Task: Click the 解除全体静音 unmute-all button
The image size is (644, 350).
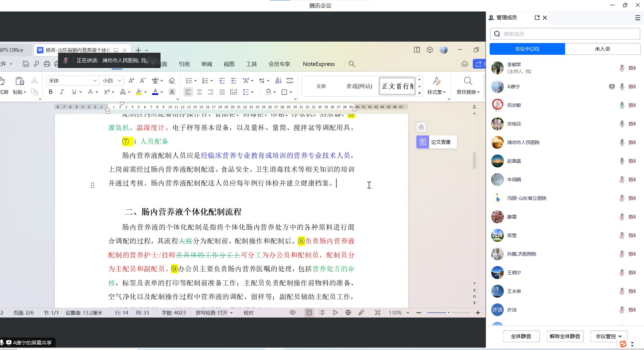Action: point(565,336)
